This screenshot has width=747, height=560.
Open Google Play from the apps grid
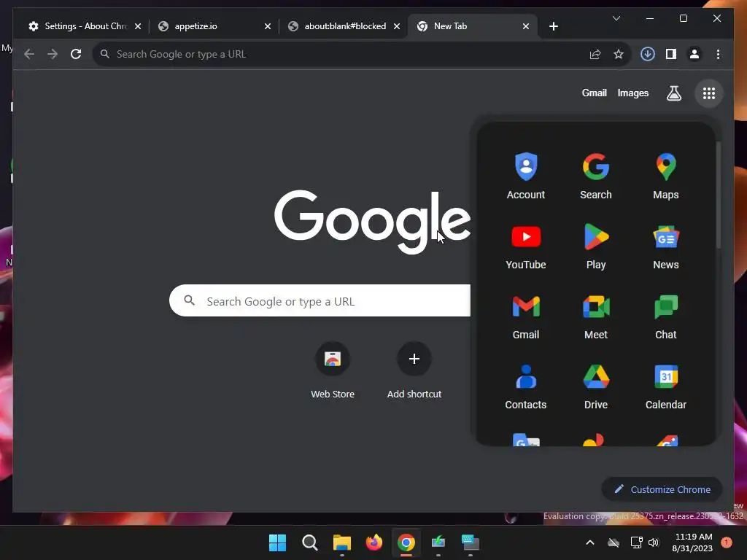595,246
